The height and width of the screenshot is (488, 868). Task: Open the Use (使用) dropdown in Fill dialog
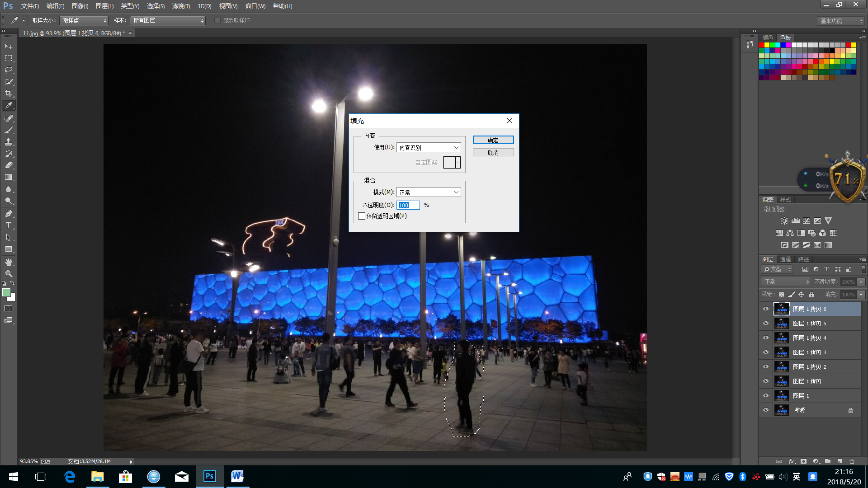[x=429, y=148]
